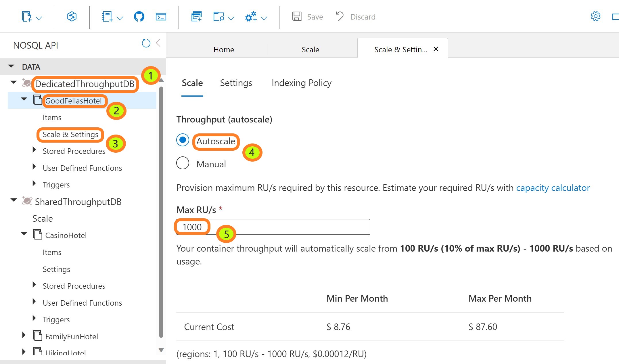Screen dimensions: 619x364
Task: Click the Synapse Link icon in toolbar
Action: pyautogui.click(x=72, y=17)
